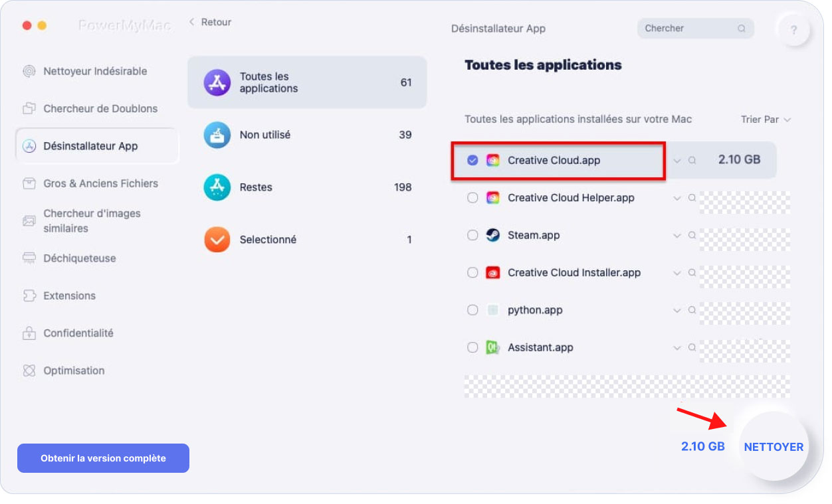Image resolution: width=832 pixels, height=504 pixels.
Task: Click magnifier icon on Assistant.app row
Action: 692,348
